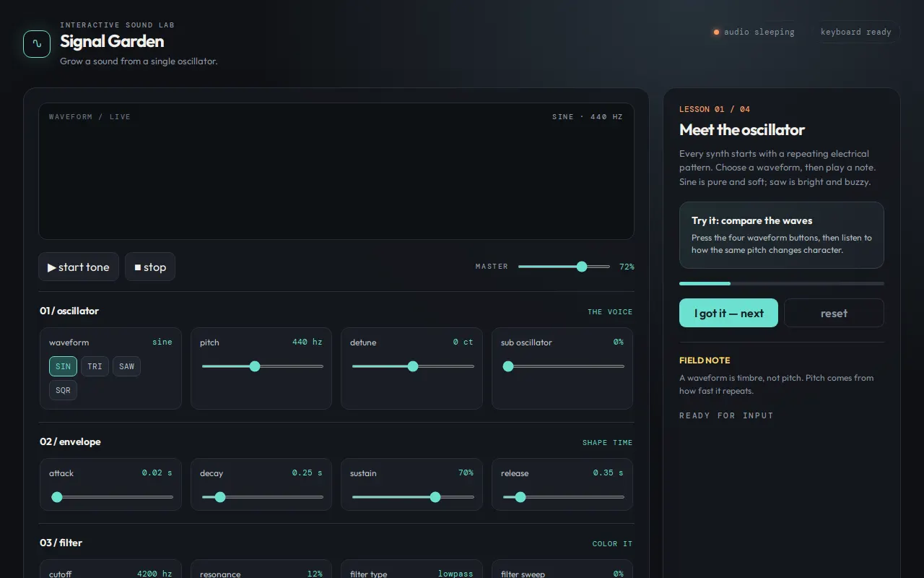This screenshot has height=578, width=924.
Task: Select the SIN waveform button
Action: pyautogui.click(x=63, y=366)
